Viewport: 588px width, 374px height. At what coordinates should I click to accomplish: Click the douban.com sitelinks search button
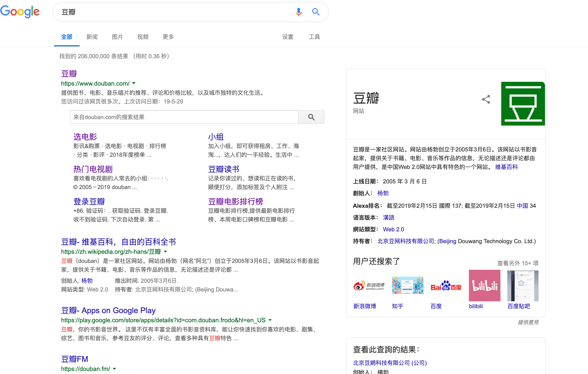coord(311,117)
